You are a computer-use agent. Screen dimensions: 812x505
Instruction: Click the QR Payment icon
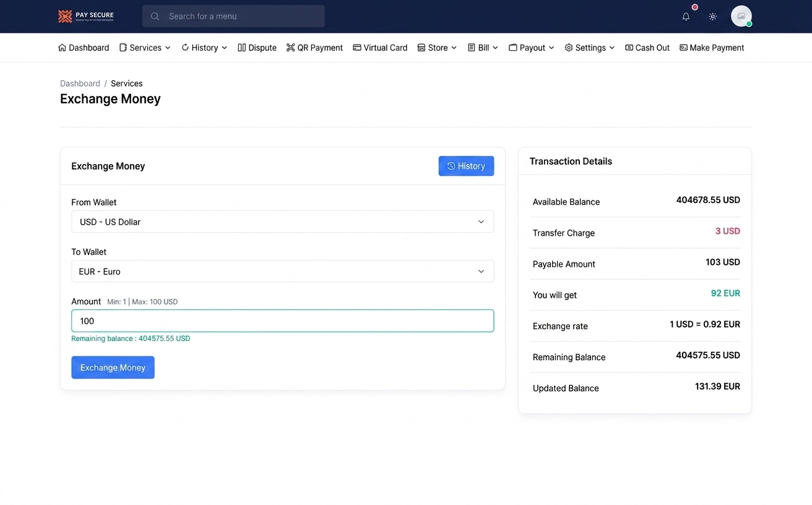[290, 48]
